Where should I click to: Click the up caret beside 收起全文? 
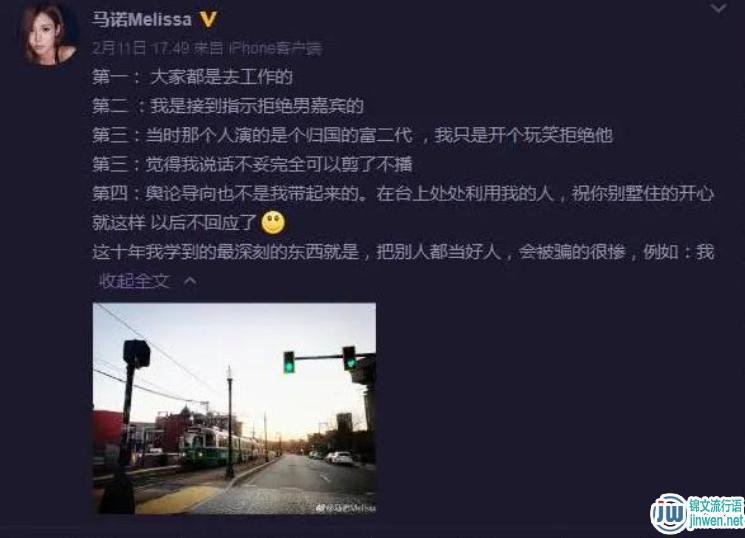[190, 281]
